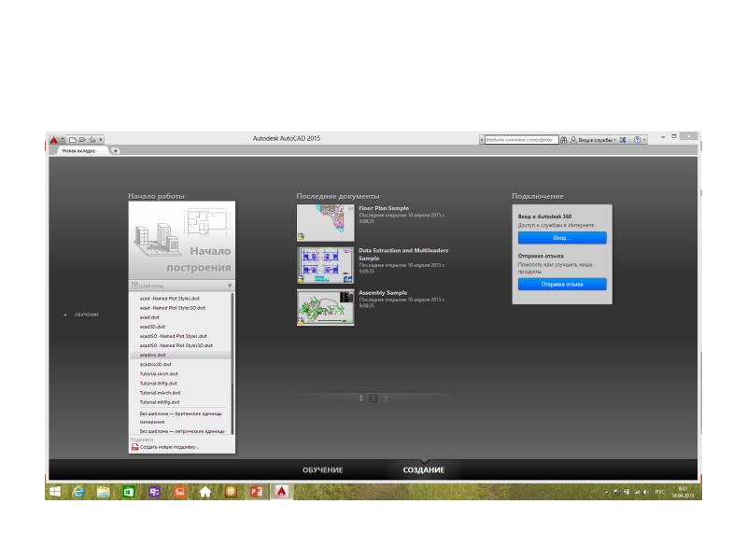Screen dimensions: 747x560
Task: Select template 'acadiso3D.dwt'
Action: (155, 364)
